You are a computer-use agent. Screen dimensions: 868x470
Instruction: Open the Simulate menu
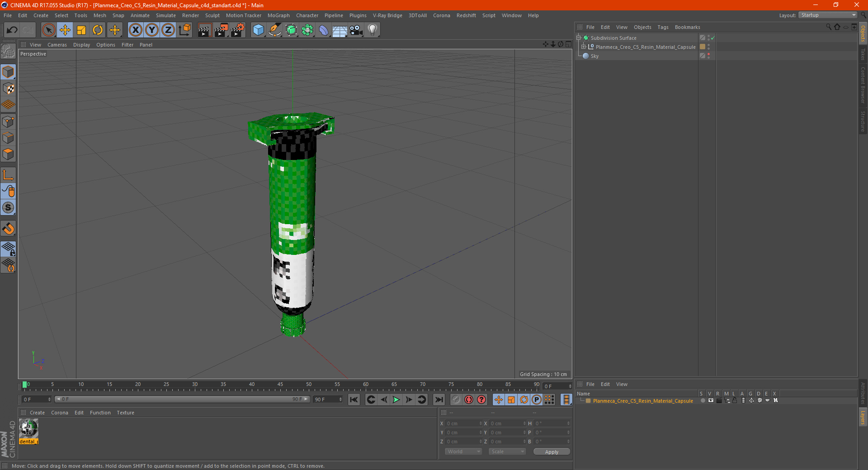[x=166, y=15]
